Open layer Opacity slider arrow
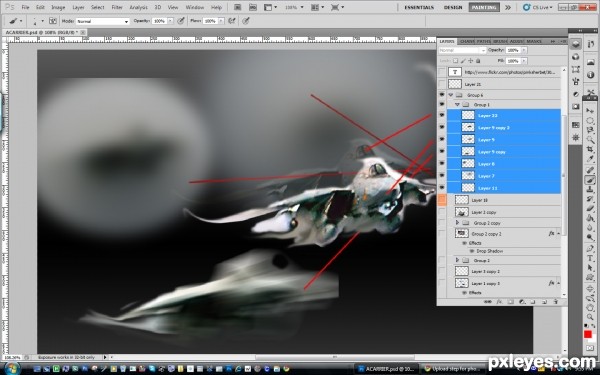Viewport: 600px width, 375px height. 524,50
